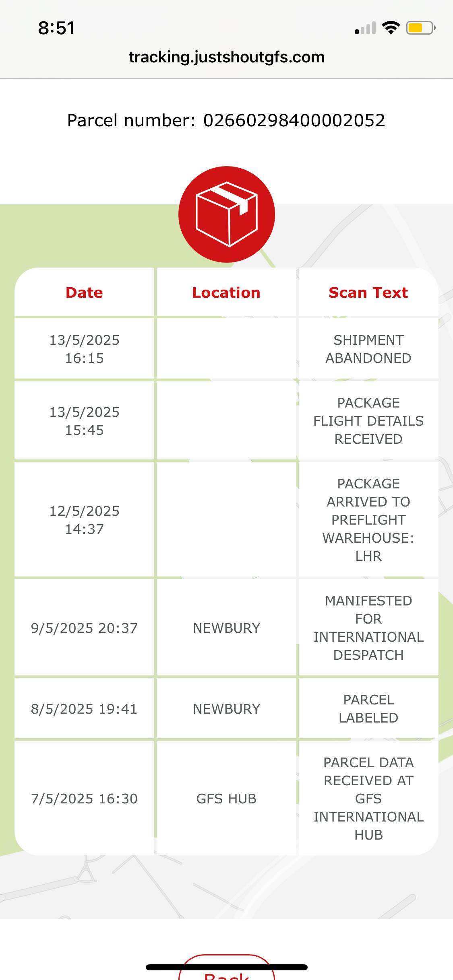Tap the cellular signal bars icon

[x=365, y=28]
